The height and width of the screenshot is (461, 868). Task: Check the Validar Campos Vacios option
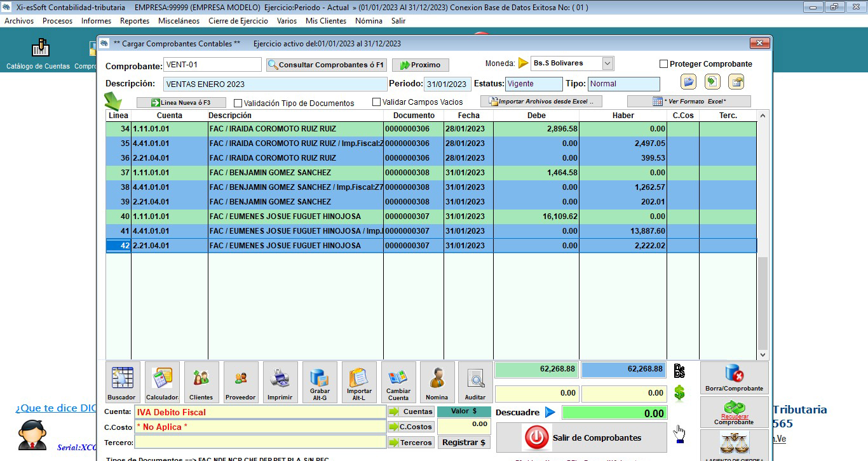click(377, 102)
